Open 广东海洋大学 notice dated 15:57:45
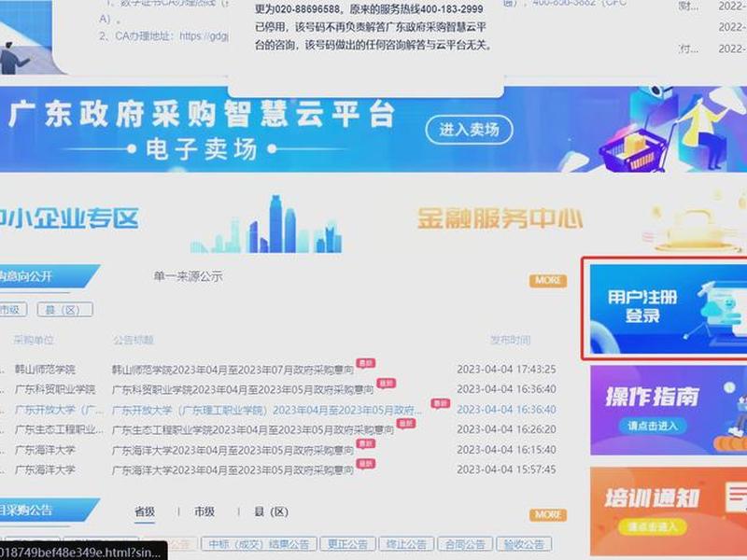The height and width of the screenshot is (560, 747). point(233,470)
